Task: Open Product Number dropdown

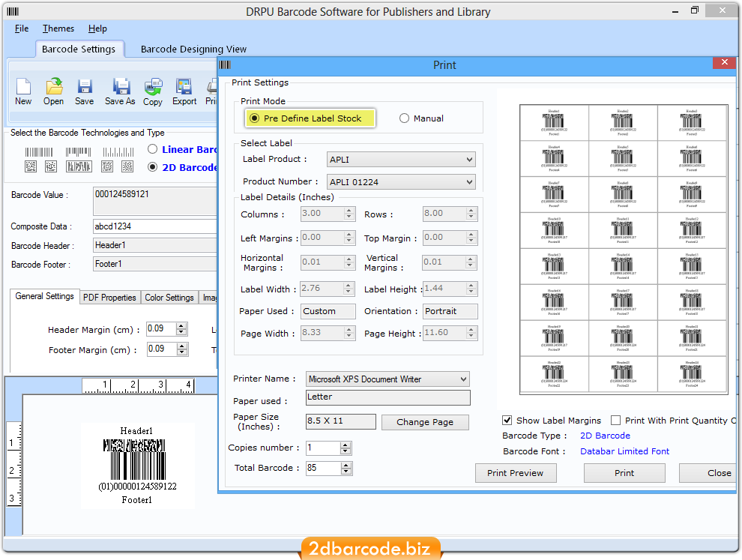Action: [401, 181]
